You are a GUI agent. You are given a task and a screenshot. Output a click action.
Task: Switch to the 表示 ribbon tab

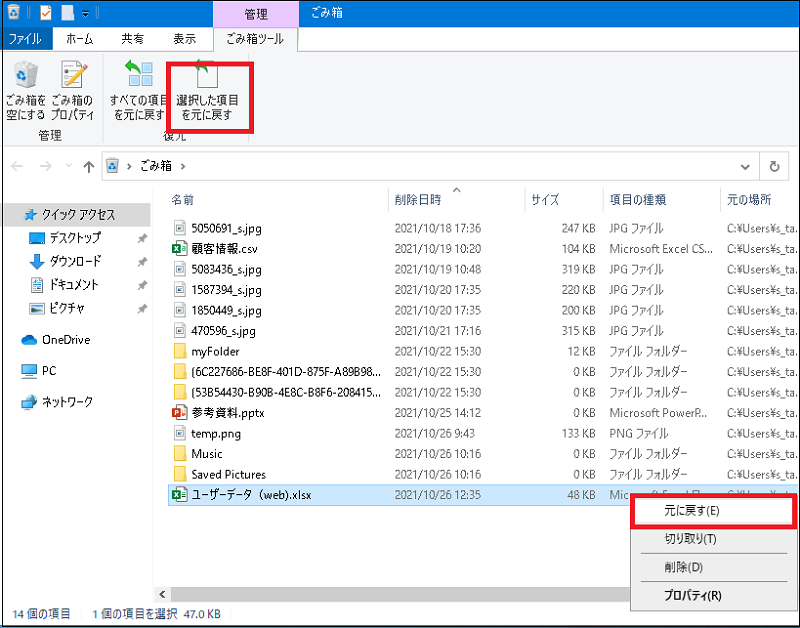click(x=184, y=39)
